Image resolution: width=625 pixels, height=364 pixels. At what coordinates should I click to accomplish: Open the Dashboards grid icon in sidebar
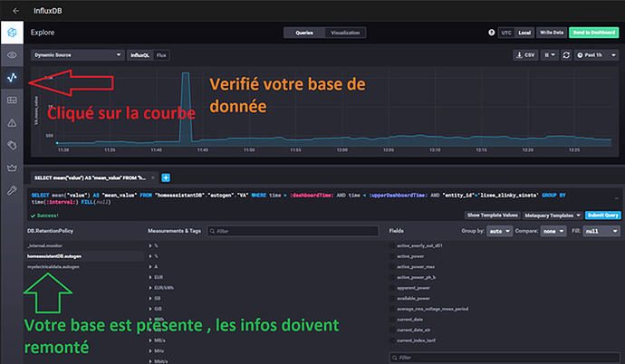12,100
